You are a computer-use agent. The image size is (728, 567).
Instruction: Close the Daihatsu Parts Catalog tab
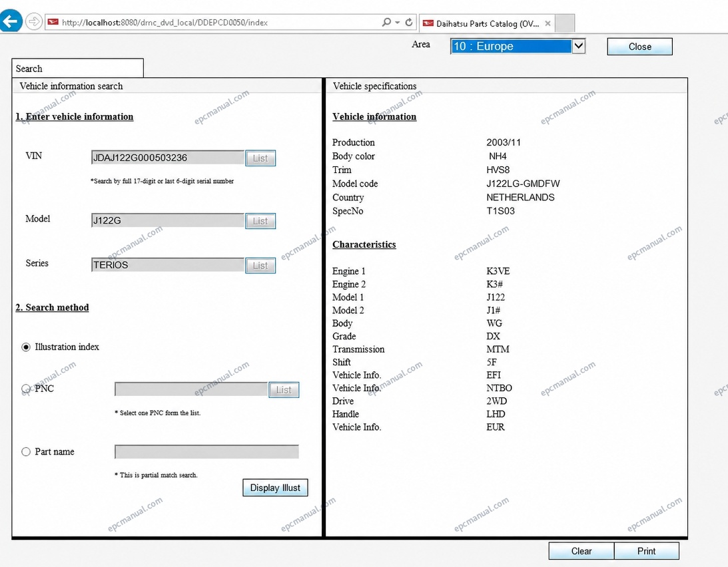pos(548,23)
